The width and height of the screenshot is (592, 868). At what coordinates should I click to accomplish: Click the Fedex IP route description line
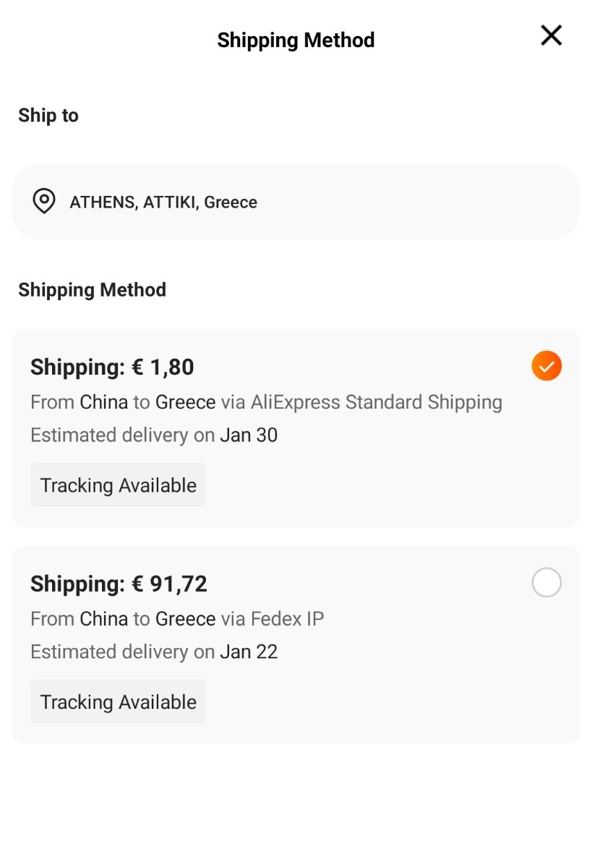coord(177,619)
